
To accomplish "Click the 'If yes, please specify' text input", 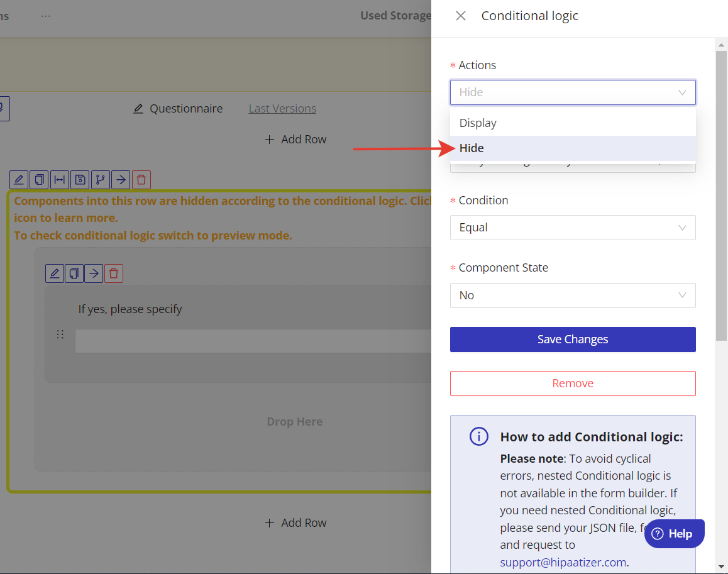I will 253,341.
